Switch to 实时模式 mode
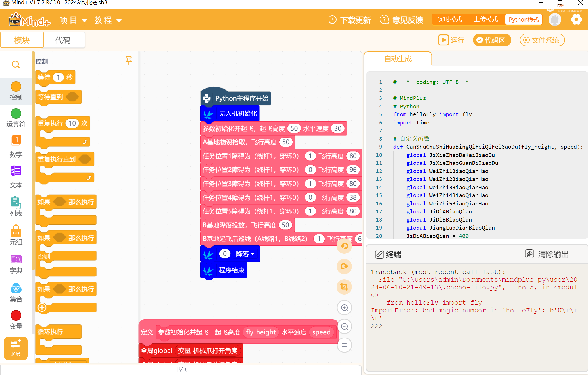Viewport: 588px width, 375px height. [x=450, y=19]
